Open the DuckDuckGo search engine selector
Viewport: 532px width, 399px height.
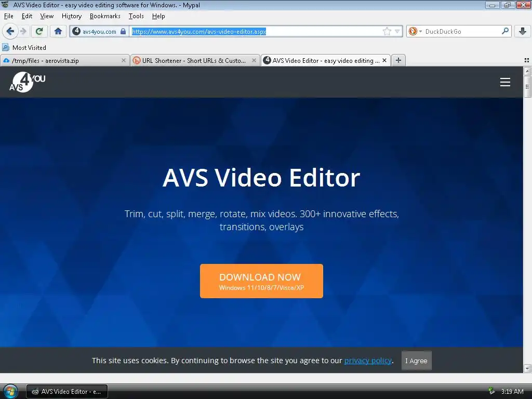[415, 32]
